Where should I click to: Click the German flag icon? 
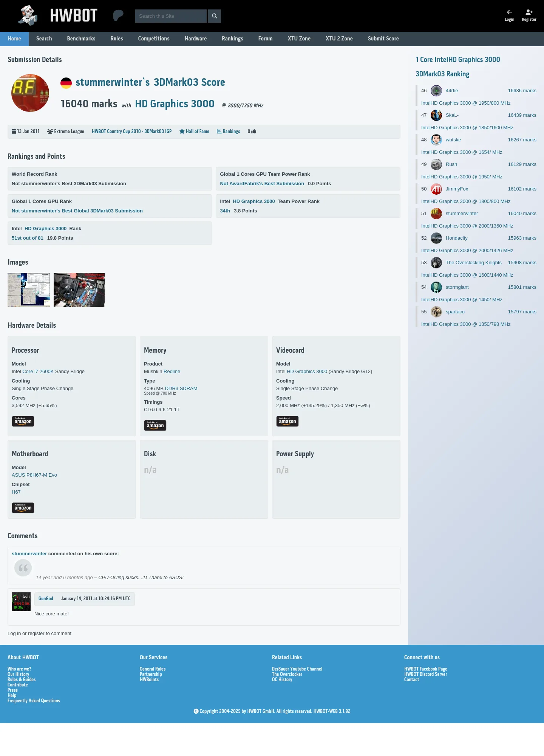[66, 83]
